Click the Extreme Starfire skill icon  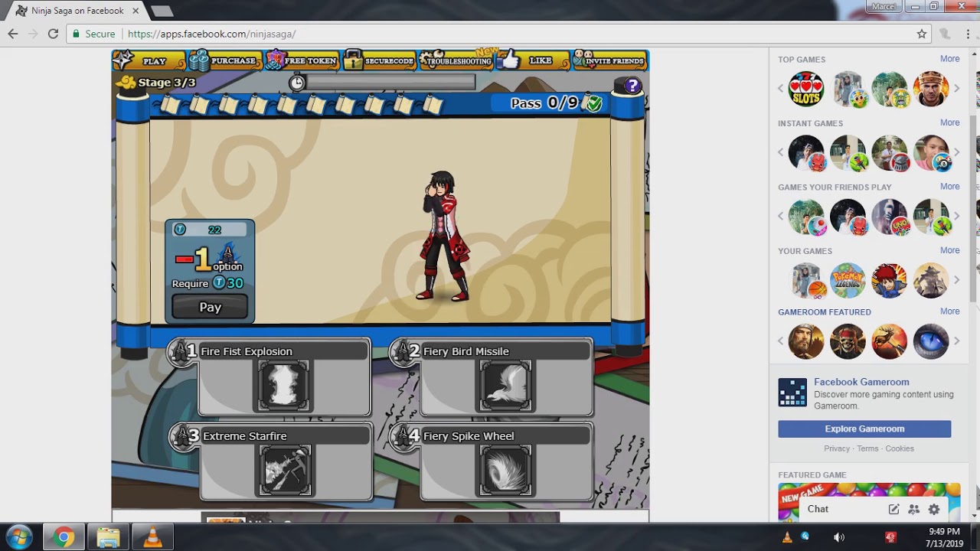click(286, 471)
